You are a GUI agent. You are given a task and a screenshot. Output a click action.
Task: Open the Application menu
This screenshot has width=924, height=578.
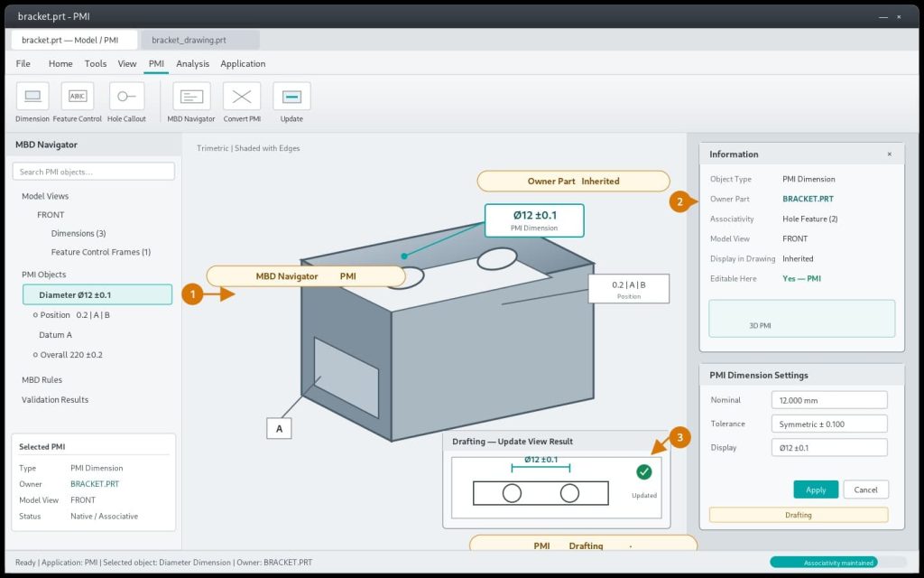243,64
